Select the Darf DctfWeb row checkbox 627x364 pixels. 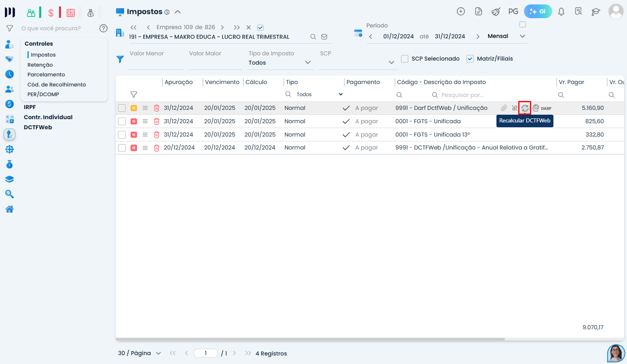tap(122, 108)
